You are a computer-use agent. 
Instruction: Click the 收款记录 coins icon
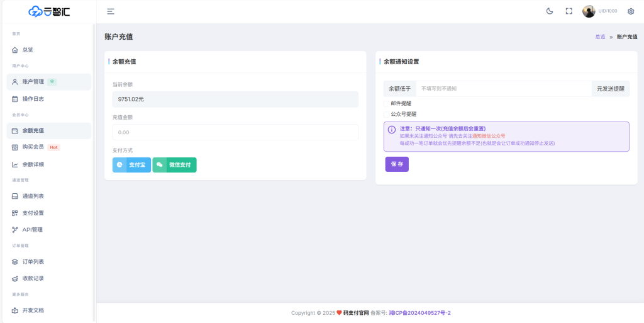point(15,278)
